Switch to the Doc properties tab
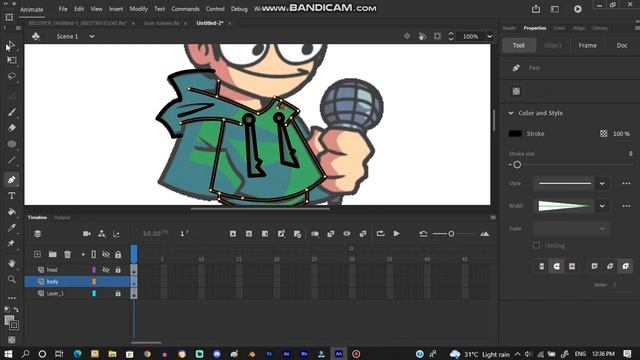The height and width of the screenshot is (360, 640). 622,45
